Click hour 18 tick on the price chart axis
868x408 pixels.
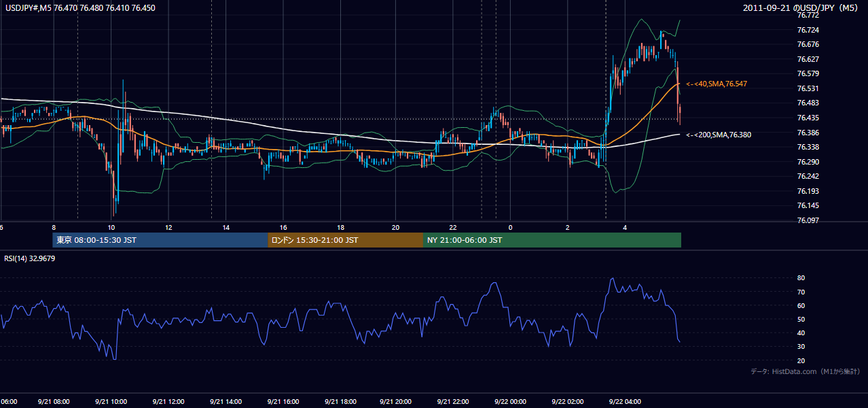[x=341, y=228]
